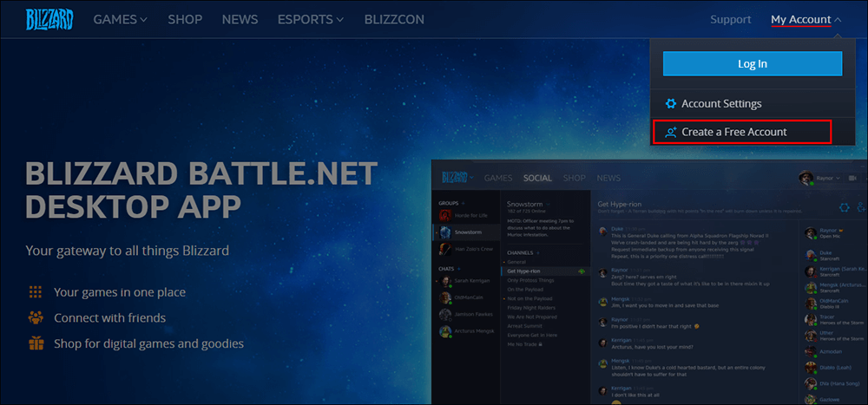Click the lock icon beside Me No Trade channel

(540, 344)
